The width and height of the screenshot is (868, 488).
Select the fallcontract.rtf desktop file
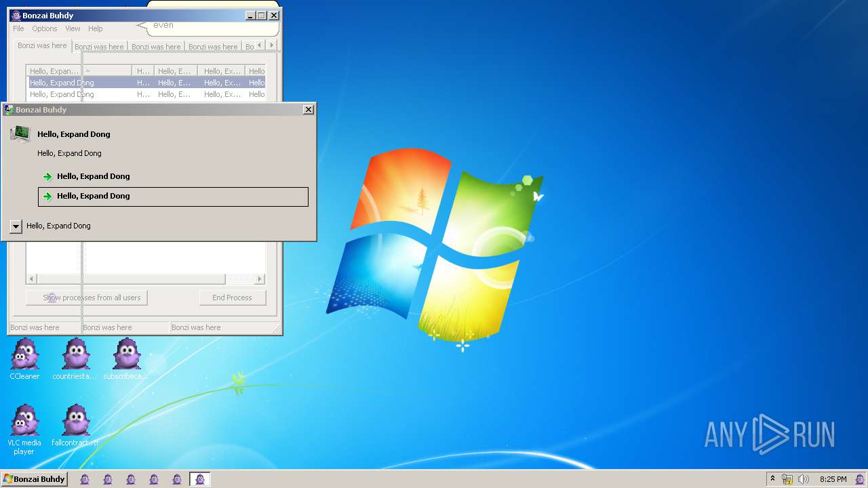coord(75,426)
